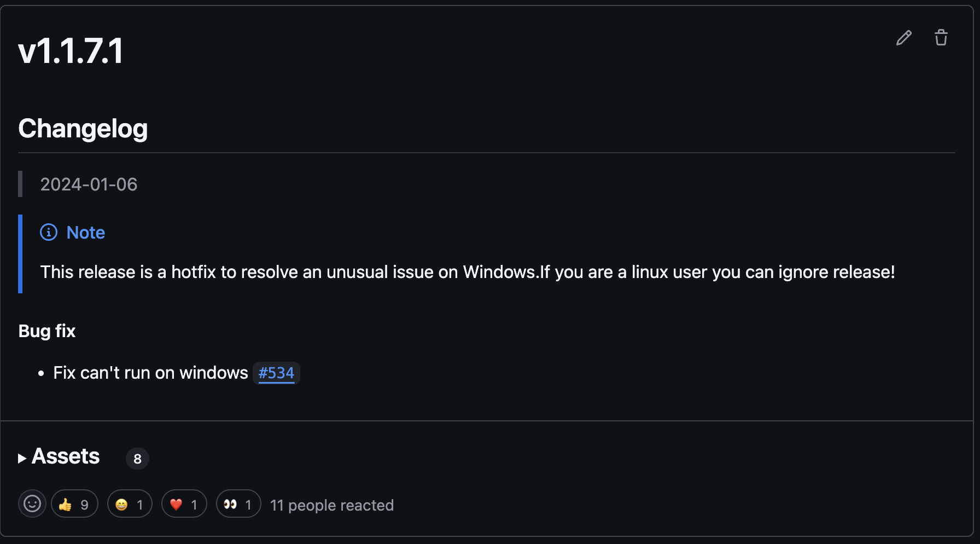
Task: Open the add reaction smiley picker
Action: coord(32,504)
